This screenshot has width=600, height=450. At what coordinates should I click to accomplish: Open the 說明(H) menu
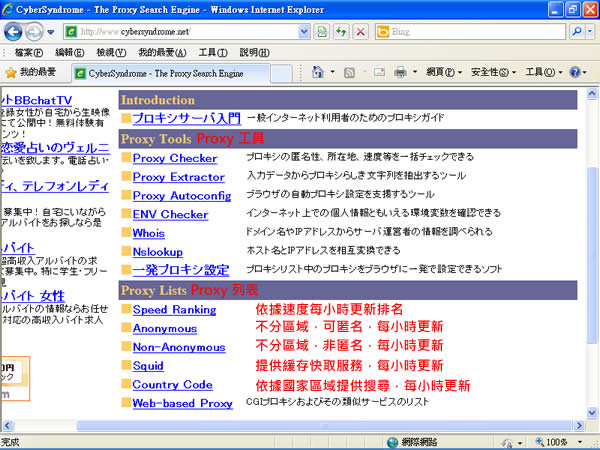254,52
